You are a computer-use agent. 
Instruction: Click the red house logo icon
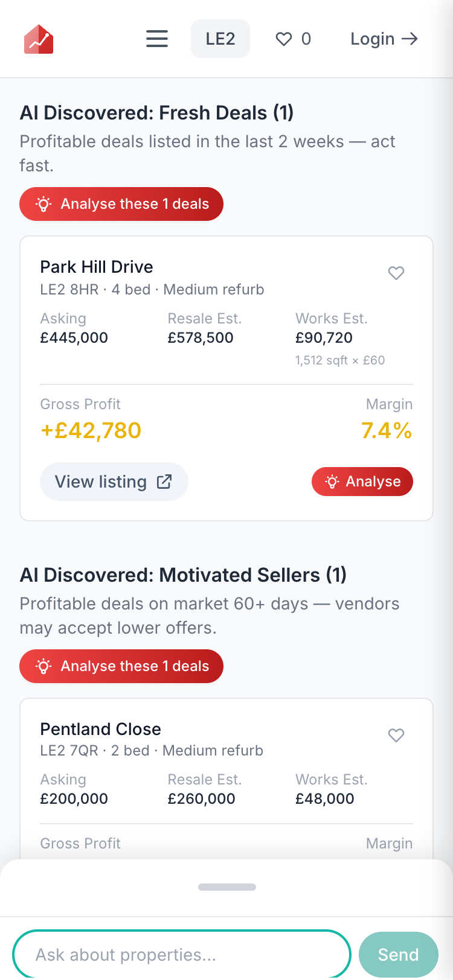(38, 38)
